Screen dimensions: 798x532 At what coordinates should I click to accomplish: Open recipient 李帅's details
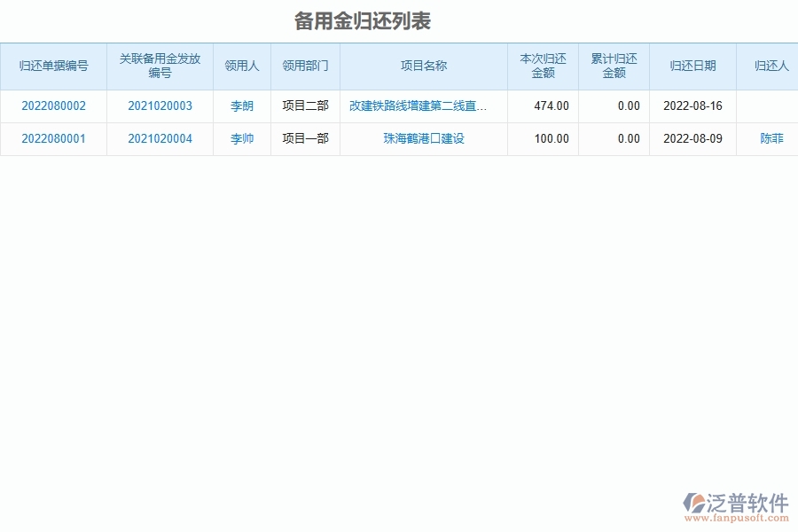coord(242,138)
